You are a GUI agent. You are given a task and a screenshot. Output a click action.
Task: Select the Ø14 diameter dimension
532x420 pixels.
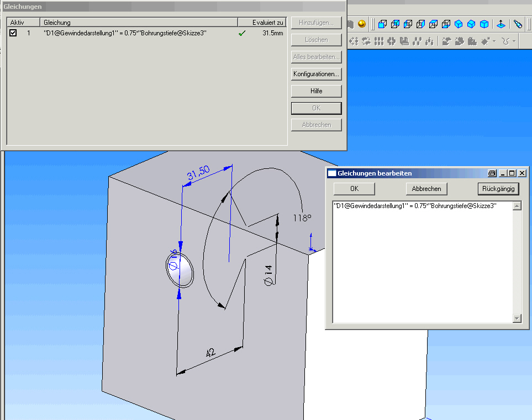268,275
